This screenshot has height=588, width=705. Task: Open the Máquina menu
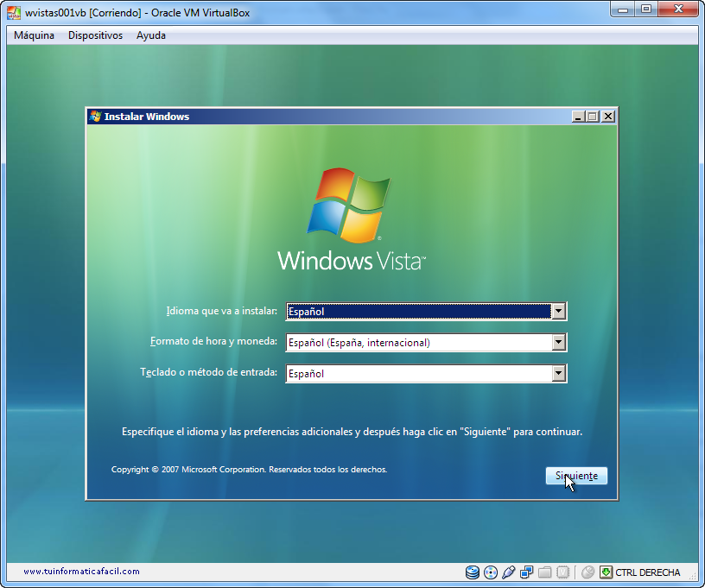coord(34,35)
